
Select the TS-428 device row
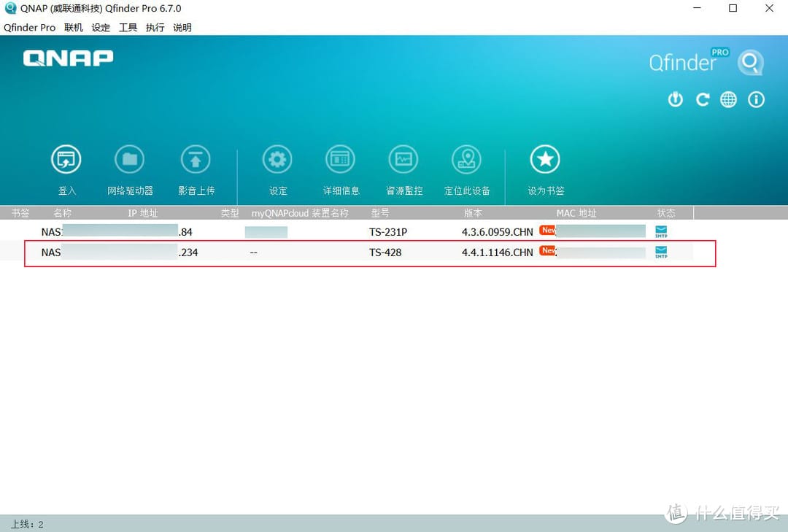pyautogui.click(x=365, y=252)
